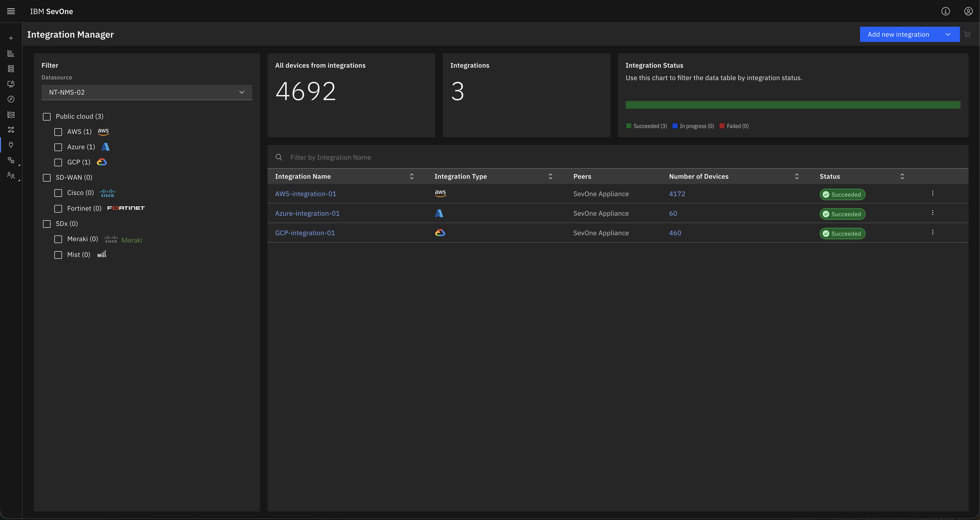The height and width of the screenshot is (520, 980).
Task: Check the Meraki (0) checkbox
Action: (x=58, y=239)
